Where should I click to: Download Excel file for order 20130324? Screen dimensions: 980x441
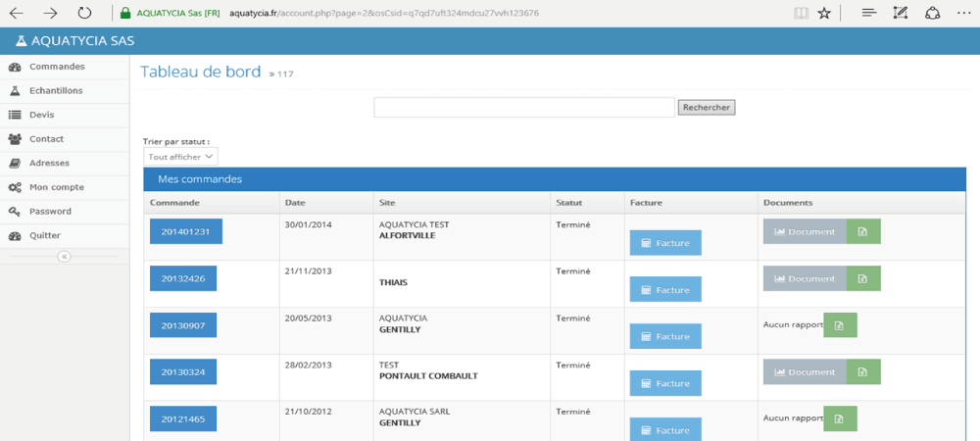[x=863, y=371]
